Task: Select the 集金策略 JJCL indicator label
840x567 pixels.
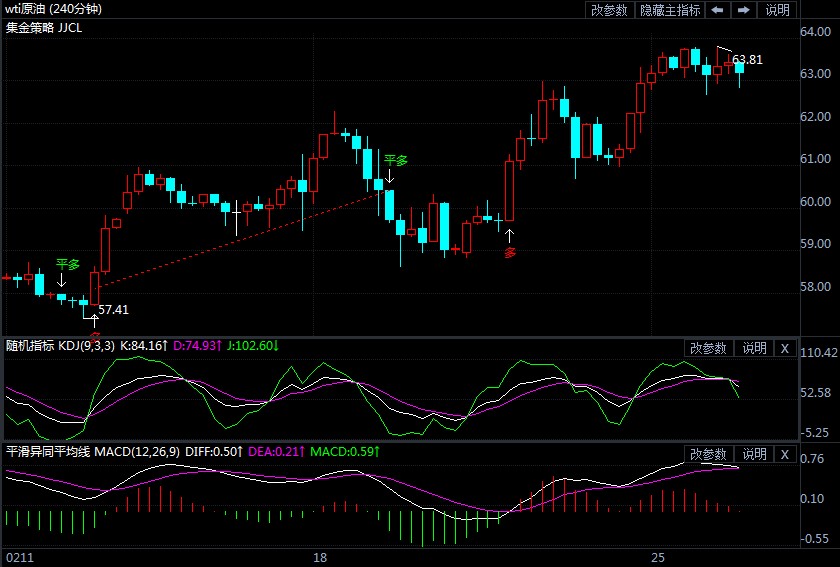Action: tap(44, 29)
